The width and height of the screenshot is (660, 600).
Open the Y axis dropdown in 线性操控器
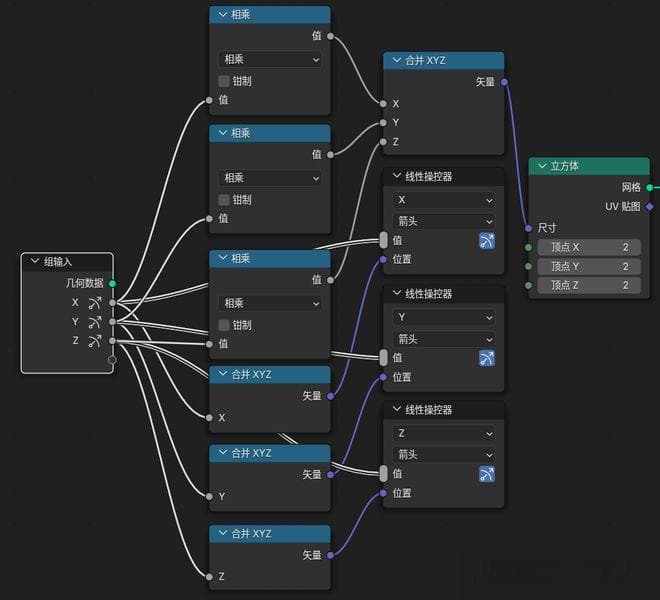pos(444,317)
